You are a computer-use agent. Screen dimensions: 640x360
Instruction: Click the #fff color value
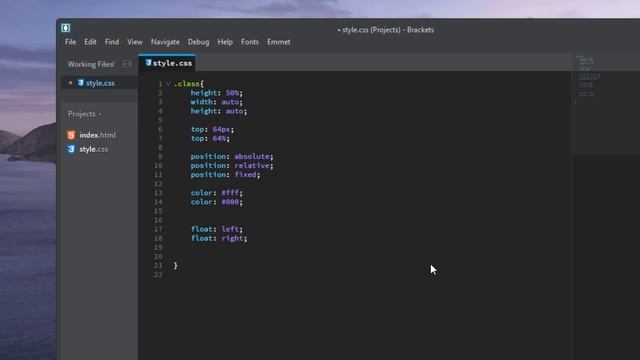click(x=230, y=193)
